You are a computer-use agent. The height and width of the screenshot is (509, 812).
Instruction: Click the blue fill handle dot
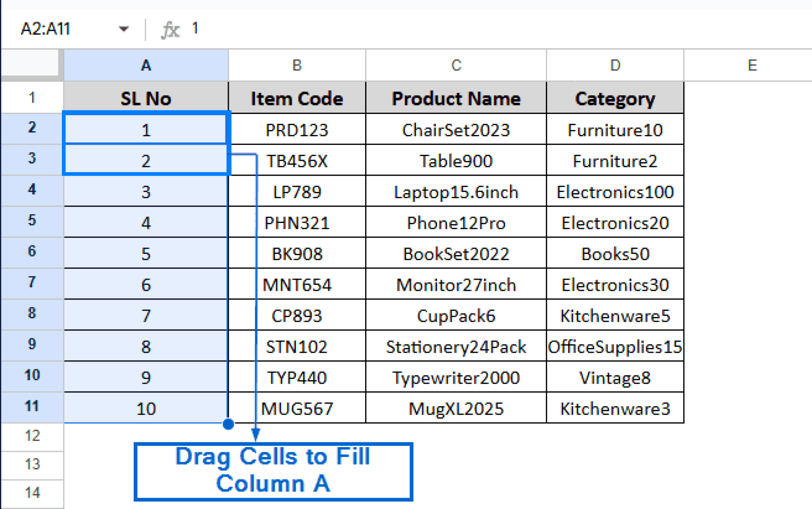tap(228, 424)
